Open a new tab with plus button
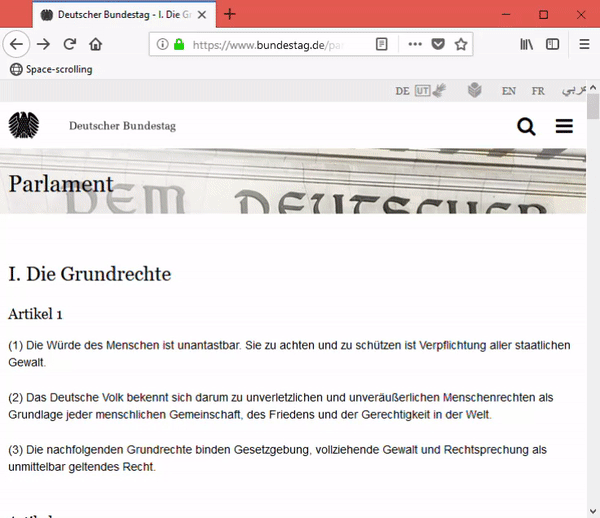 (x=230, y=14)
